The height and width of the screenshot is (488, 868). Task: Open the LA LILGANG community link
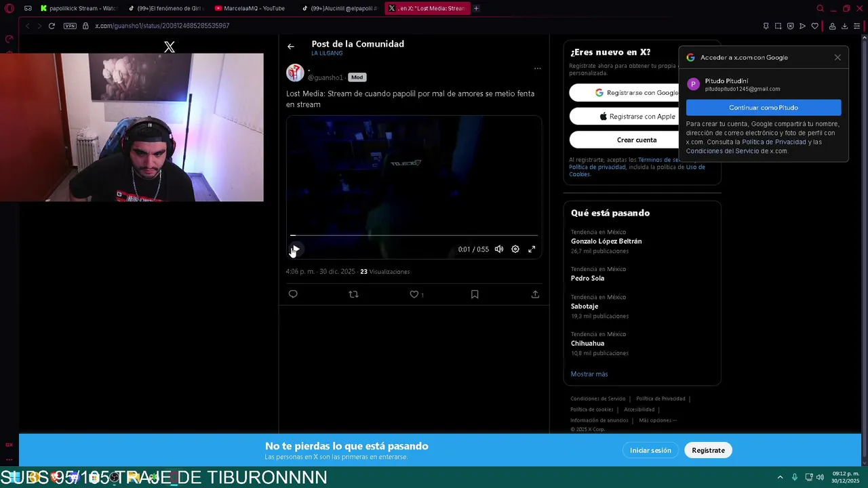click(x=327, y=53)
